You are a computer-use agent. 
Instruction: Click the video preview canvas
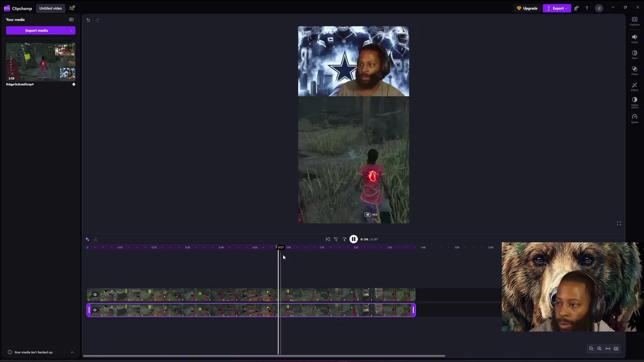click(354, 125)
